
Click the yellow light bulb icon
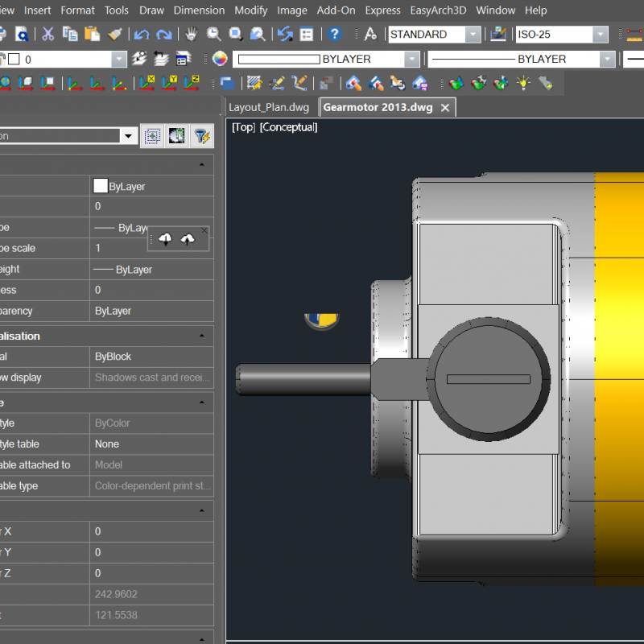(524, 83)
